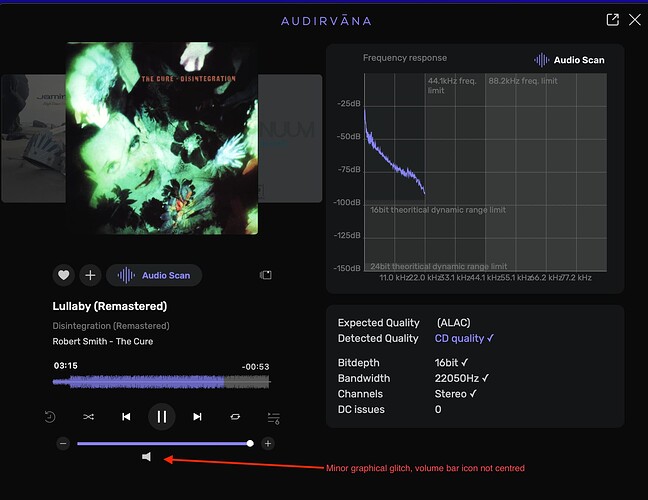Click the replay history icon

point(50,417)
